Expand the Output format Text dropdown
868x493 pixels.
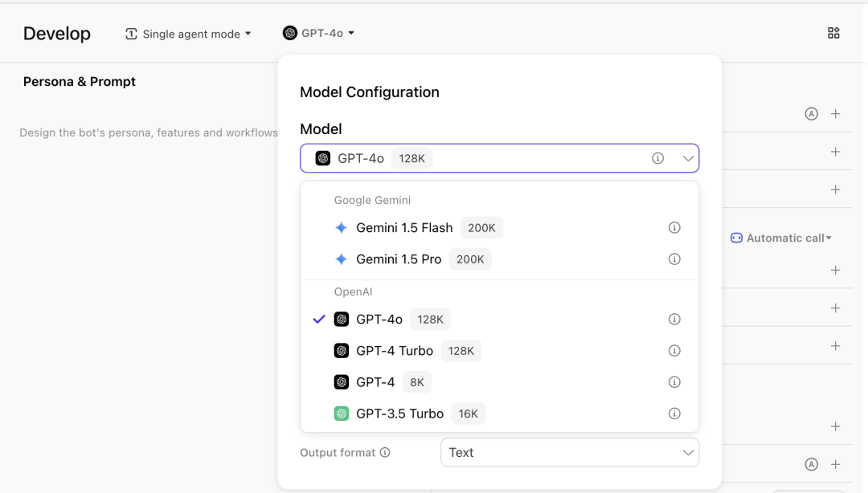pyautogui.click(x=569, y=453)
